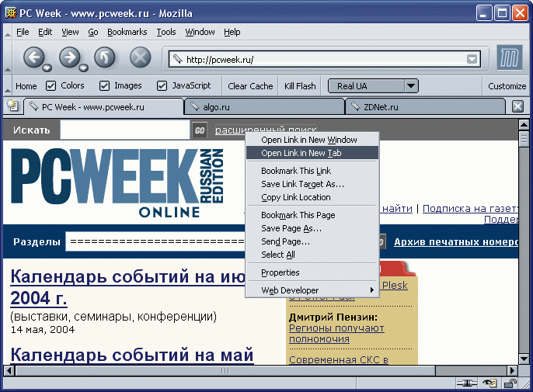Toggle the JavaScript checkbox
This screenshot has height=392, width=533.
[162, 86]
